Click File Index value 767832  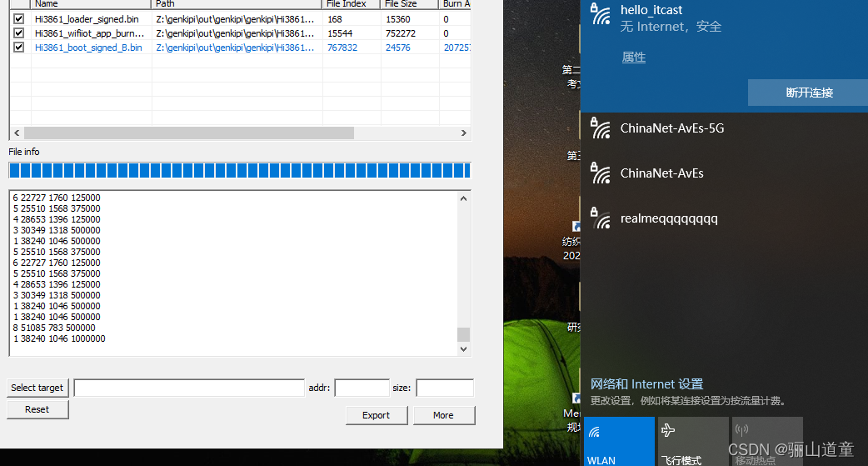342,48
